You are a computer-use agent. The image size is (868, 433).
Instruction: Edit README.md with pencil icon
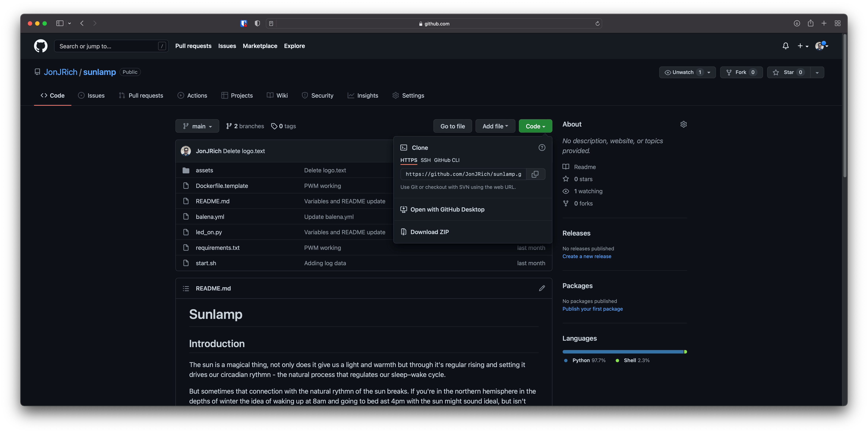click(542, 288)
